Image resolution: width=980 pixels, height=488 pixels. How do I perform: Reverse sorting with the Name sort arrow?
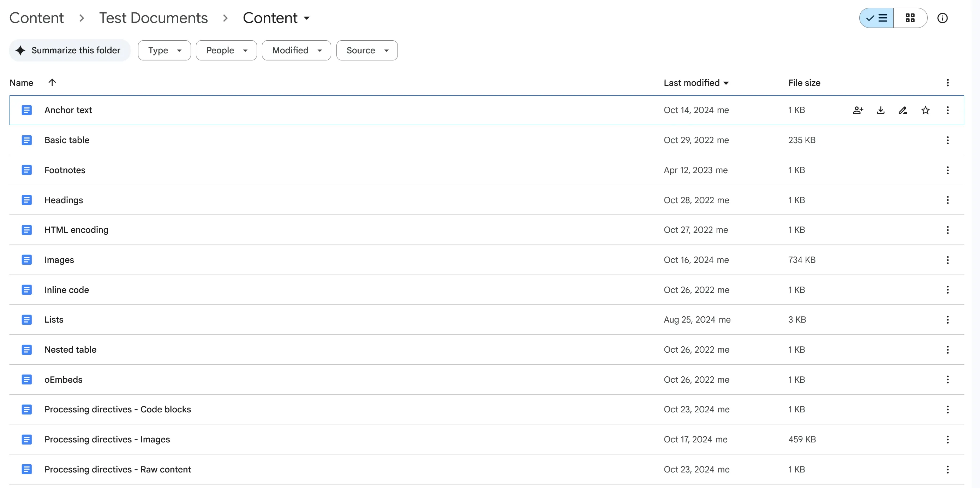tap(52, 82)
